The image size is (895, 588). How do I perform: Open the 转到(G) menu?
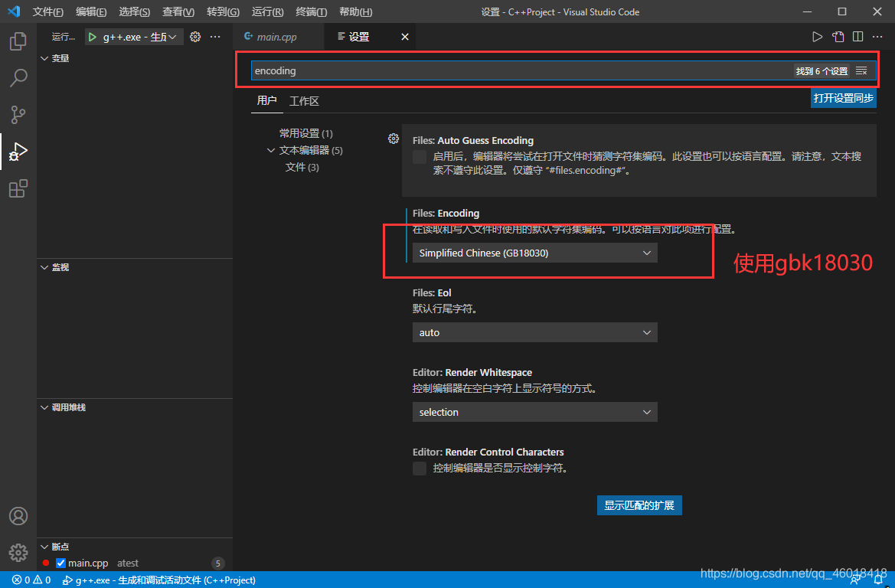[223, 11]
